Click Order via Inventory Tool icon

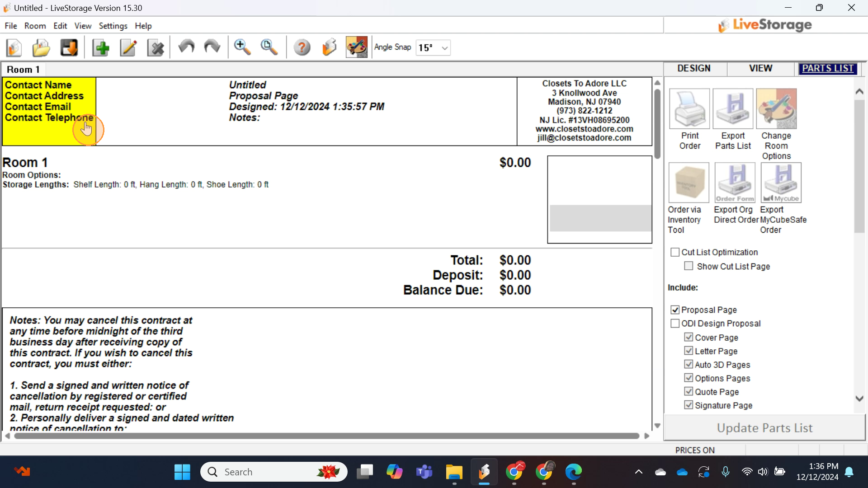(689, 183)
